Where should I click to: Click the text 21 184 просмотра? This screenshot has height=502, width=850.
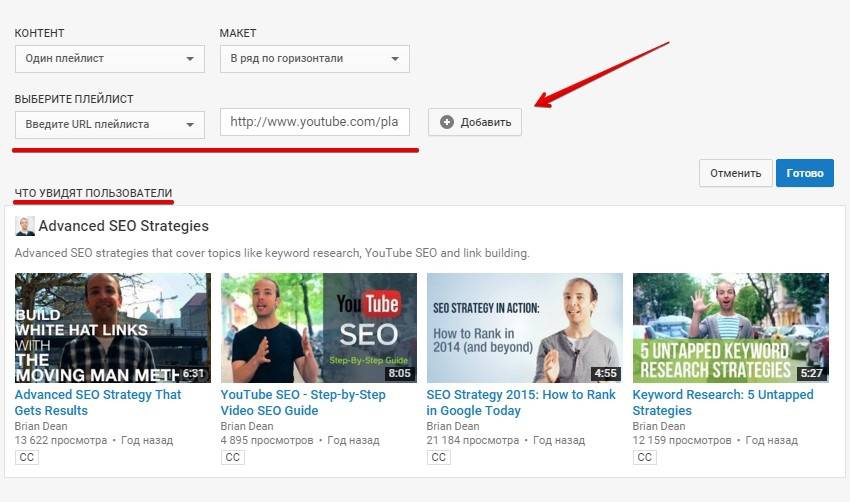click(473, 440)
